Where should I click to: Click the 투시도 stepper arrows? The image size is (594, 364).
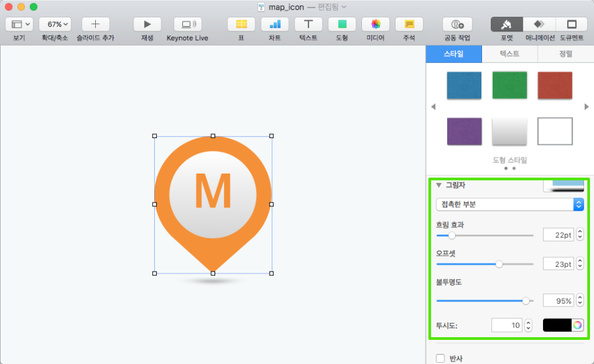528,325
